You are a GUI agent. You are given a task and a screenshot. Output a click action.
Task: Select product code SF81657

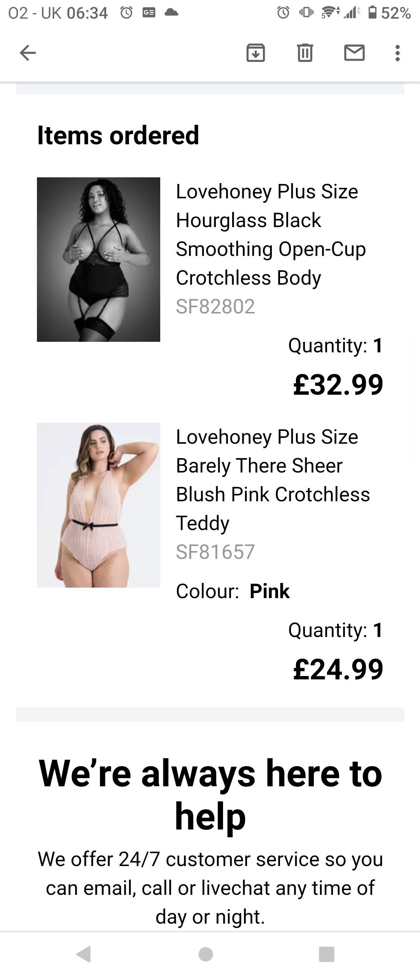(215, 552)
